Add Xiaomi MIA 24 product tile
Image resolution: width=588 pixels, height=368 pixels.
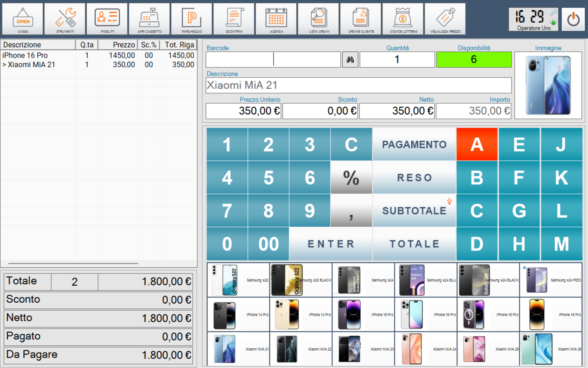(426, 349)
